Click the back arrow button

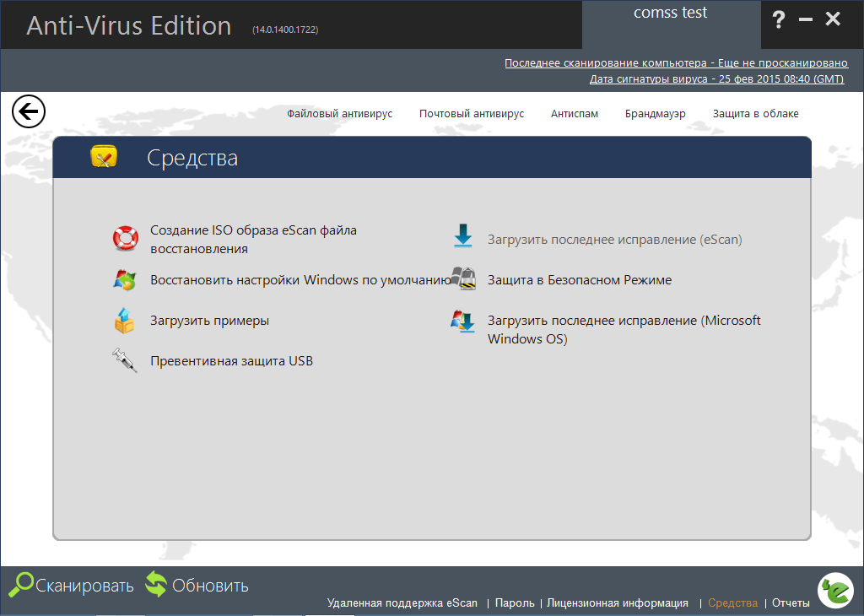(28, 111)
